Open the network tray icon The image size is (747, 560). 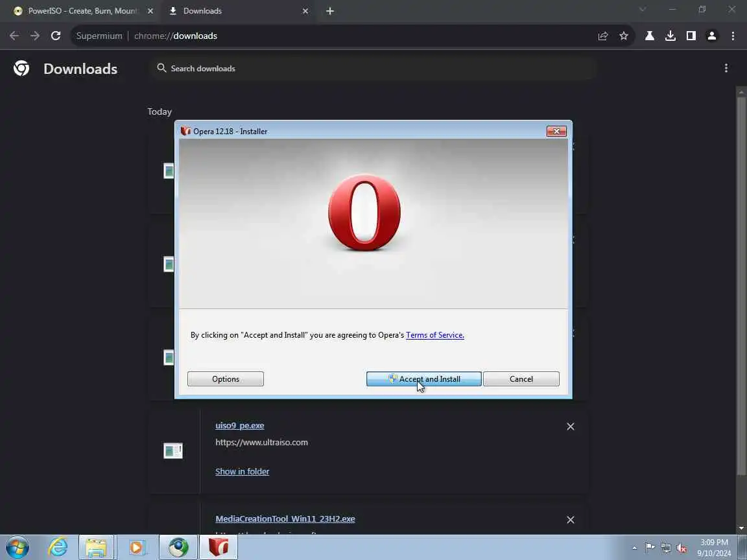(666, 548)
